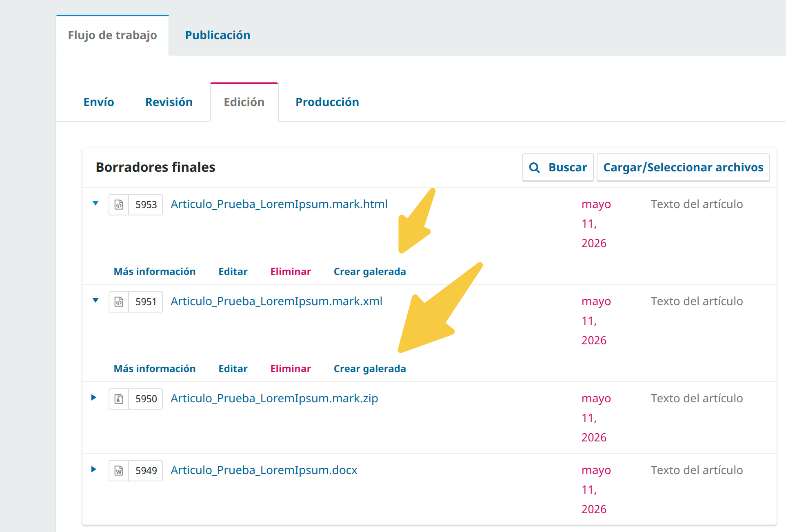Open Articulo_Prueba_LoremIpsum.docx file link

point(264,470)
